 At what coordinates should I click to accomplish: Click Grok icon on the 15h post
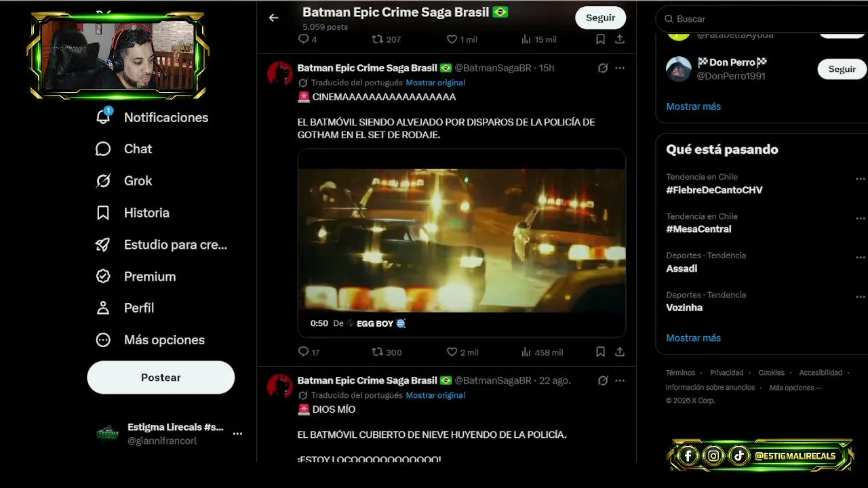pyautogui.click(x=603, y=68)
